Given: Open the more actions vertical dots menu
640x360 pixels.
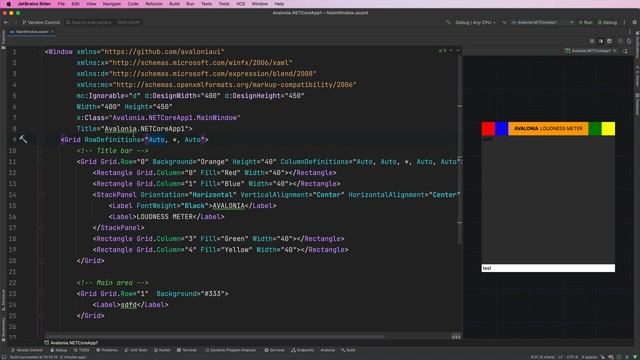Looking at the screenshot, I should point(624,22).
